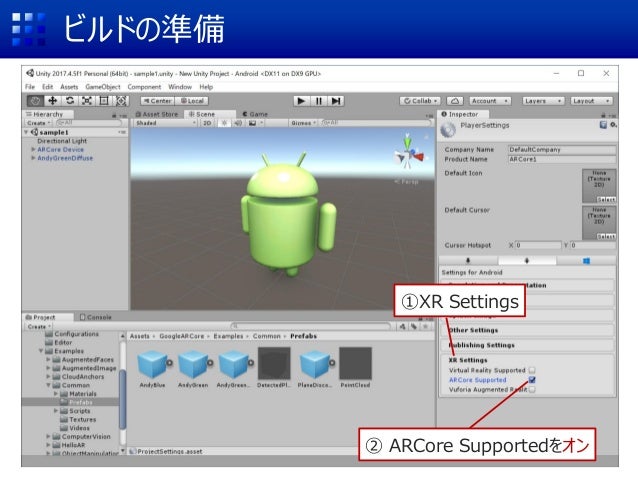Image resolution: width=638 pixels, height=479 pixels.
Task: Toggle scene lighting icon
Action: coord(224,123)
